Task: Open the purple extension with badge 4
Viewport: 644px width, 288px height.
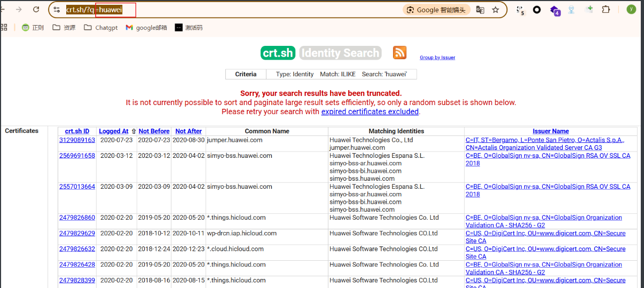Action: [555, 10]
